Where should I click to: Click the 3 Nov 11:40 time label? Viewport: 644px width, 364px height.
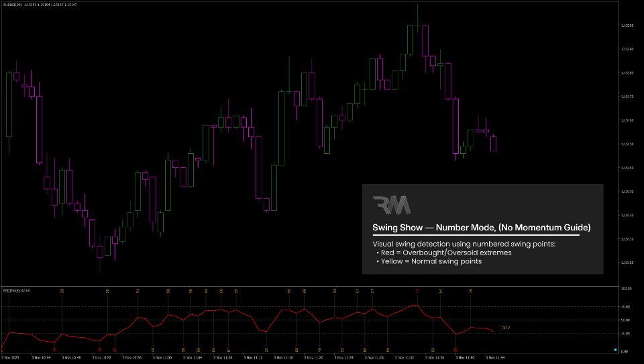(466, 357)
